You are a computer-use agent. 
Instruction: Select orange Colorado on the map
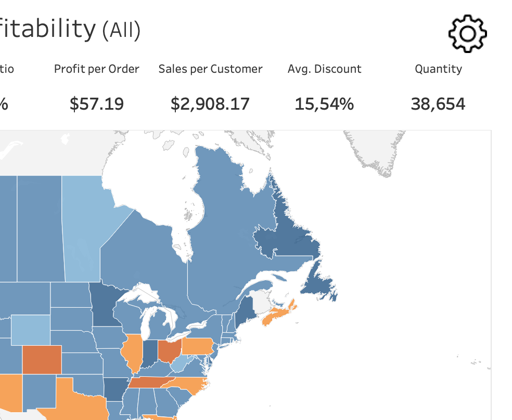point(42,360)
